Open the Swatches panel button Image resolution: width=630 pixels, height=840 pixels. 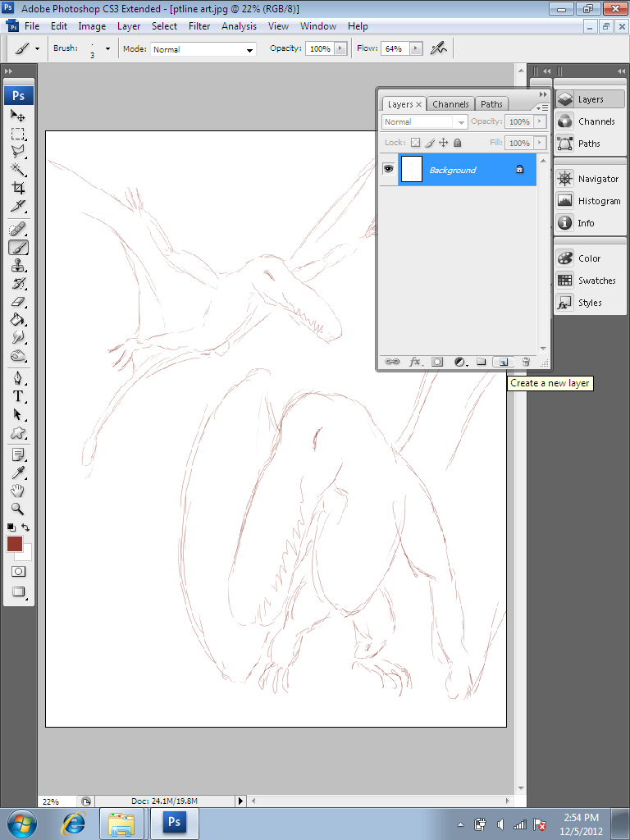click(x=589, y=281)
